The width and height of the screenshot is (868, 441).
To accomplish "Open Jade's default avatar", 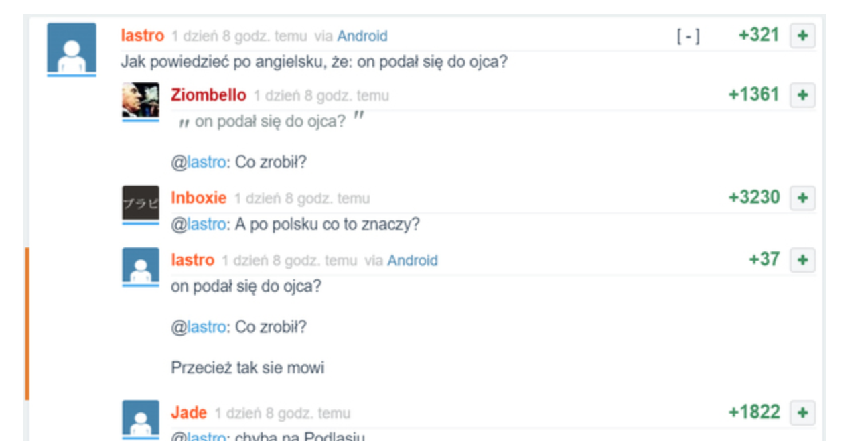I will tap(141, 418).
